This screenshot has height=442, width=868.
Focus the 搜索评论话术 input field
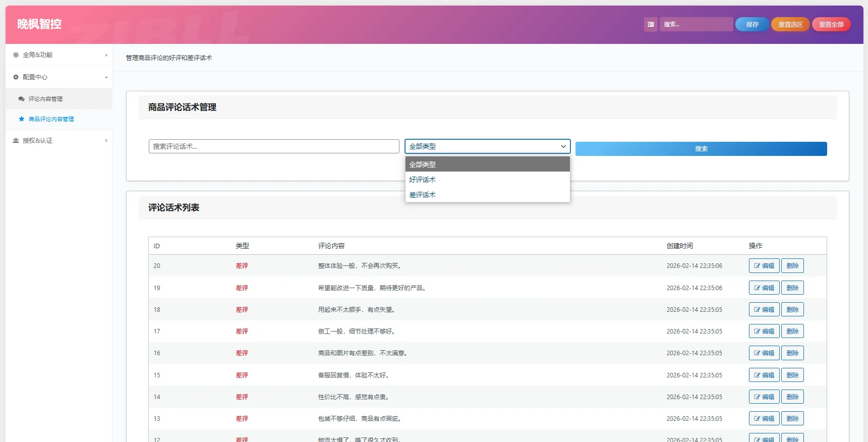pyautogui.click(x=274, y=146)
